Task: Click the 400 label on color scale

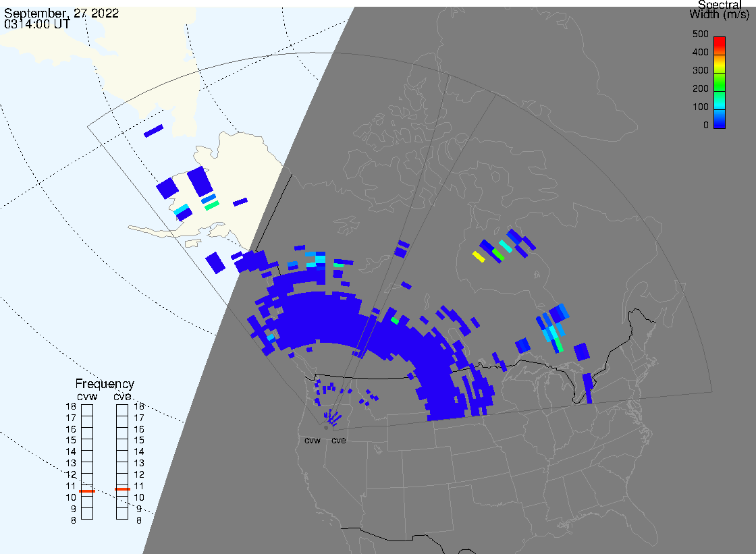Action: pos(701,52)
